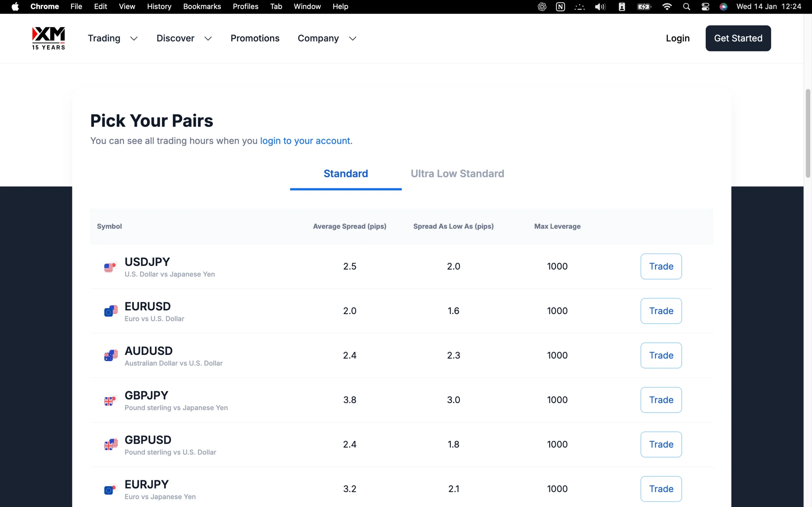The image size is (812, 507).
Task: Expand the Trading navigation dropdown
Action: [x=113, y=39]
